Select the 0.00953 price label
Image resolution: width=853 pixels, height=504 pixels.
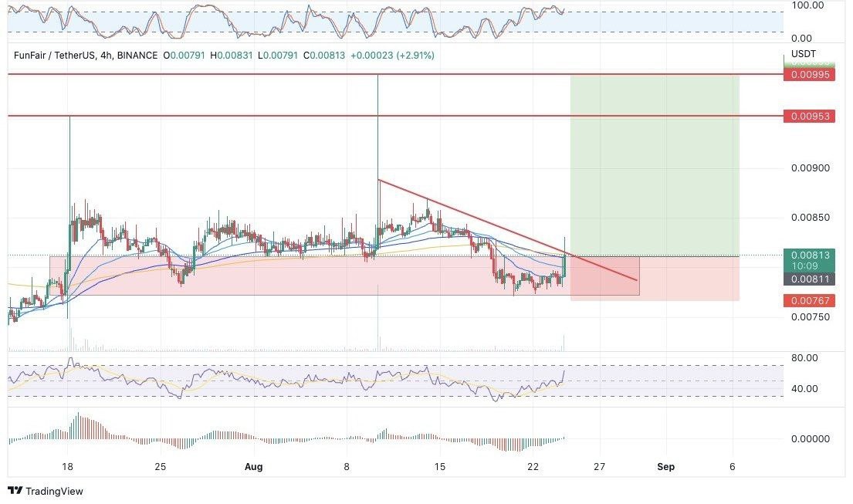click(809, 116)
